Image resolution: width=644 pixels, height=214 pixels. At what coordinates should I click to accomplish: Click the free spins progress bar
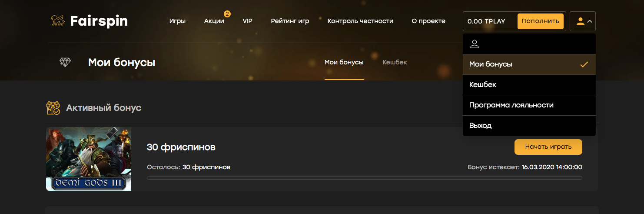[x=364, y=178]
